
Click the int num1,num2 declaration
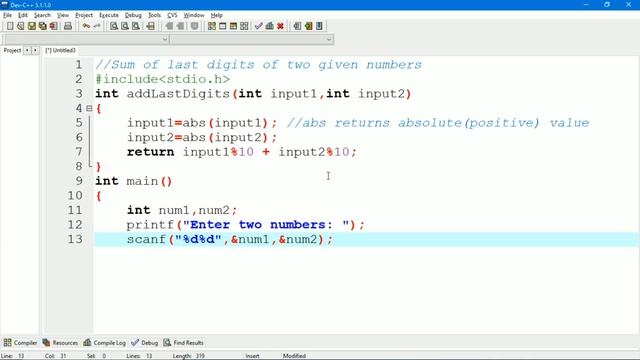tap(182, 210)
